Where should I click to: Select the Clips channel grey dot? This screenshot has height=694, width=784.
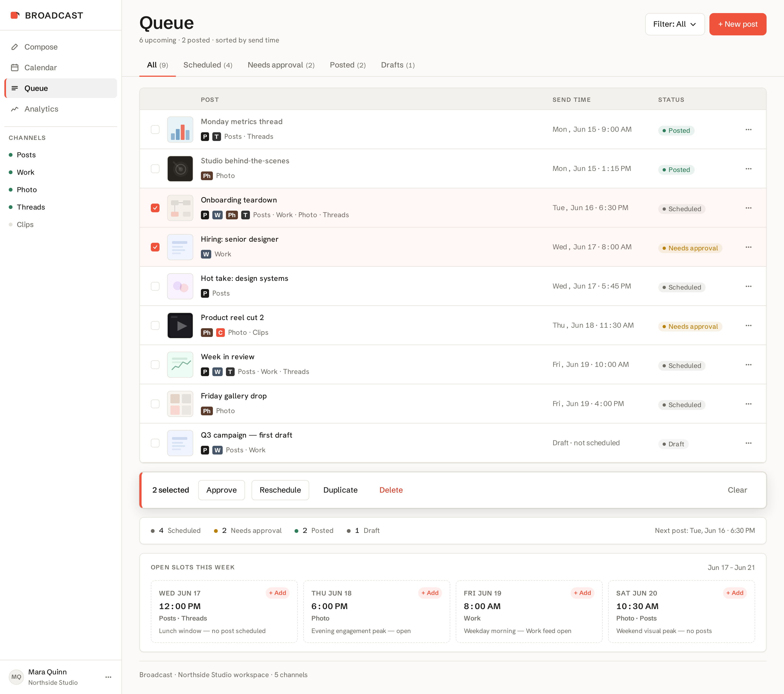click(11, 225)
